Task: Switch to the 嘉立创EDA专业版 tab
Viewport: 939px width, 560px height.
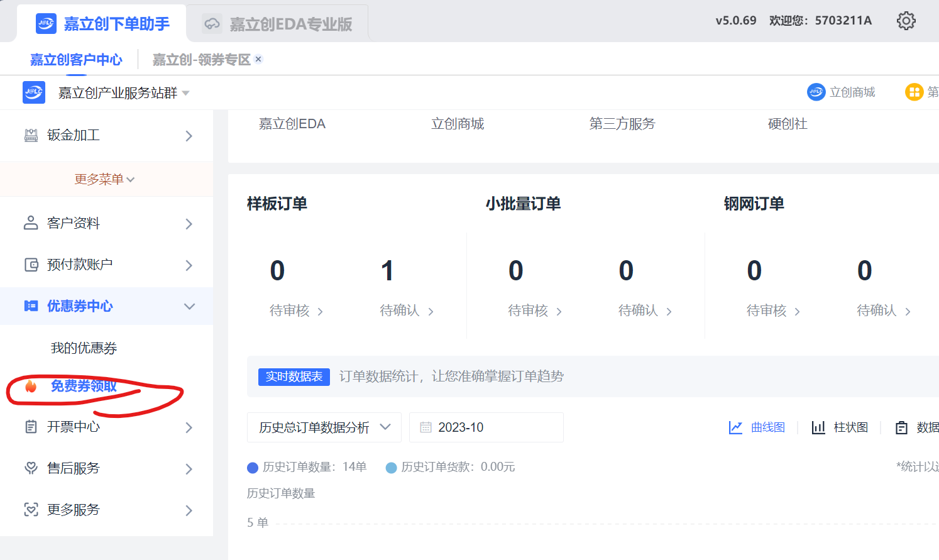Action: (278, 24)
